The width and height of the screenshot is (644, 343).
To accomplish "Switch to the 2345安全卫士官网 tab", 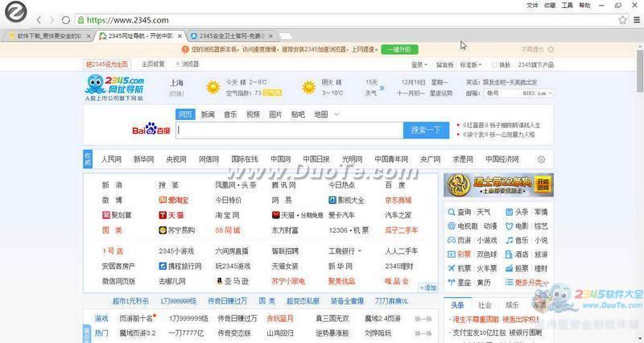I will click(232, 36).
